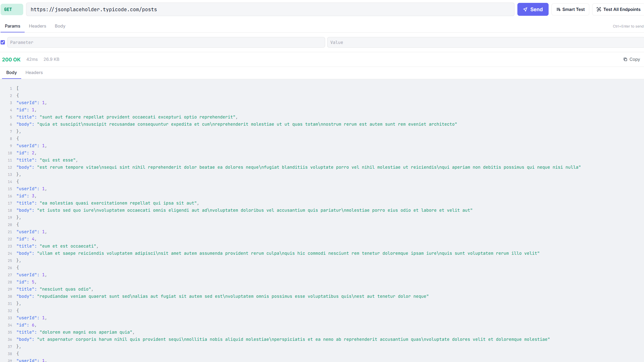Open the request Body tab
The width and height of the screenshot is (644, 362).
click(x=60, y=26)
